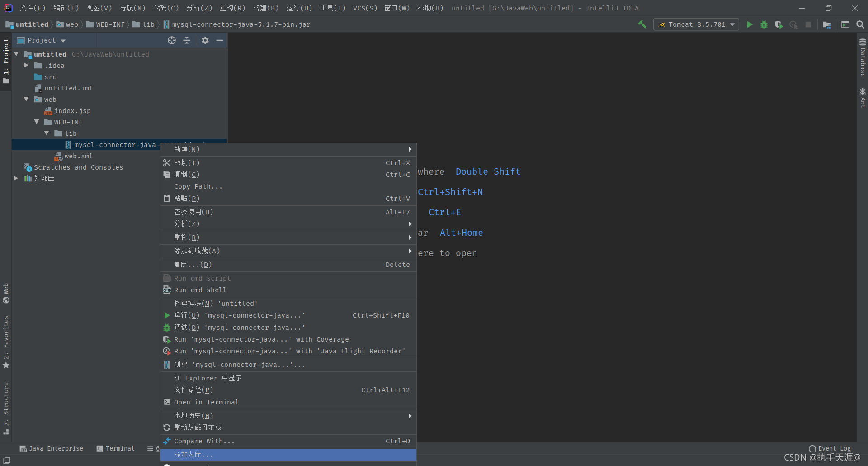868x466 pixels.
Task: Choose Open in Terminal in context menu
Action: pyautogui.click(x=288, y=402)
